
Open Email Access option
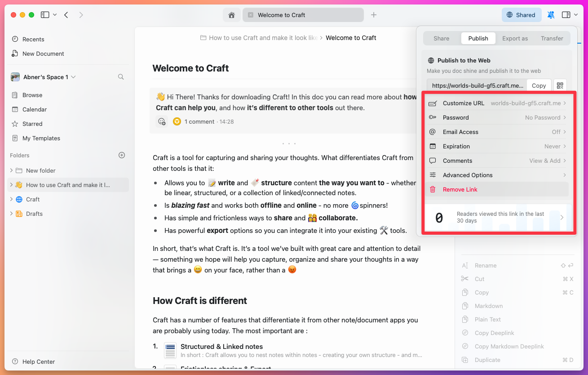[497, 132]
